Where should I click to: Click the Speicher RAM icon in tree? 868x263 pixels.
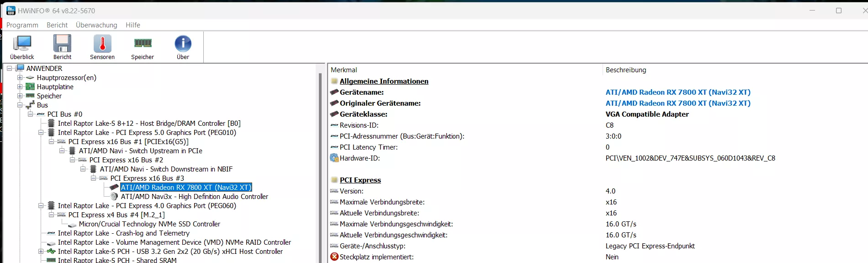pyautogui.click(x=30, y=96)
